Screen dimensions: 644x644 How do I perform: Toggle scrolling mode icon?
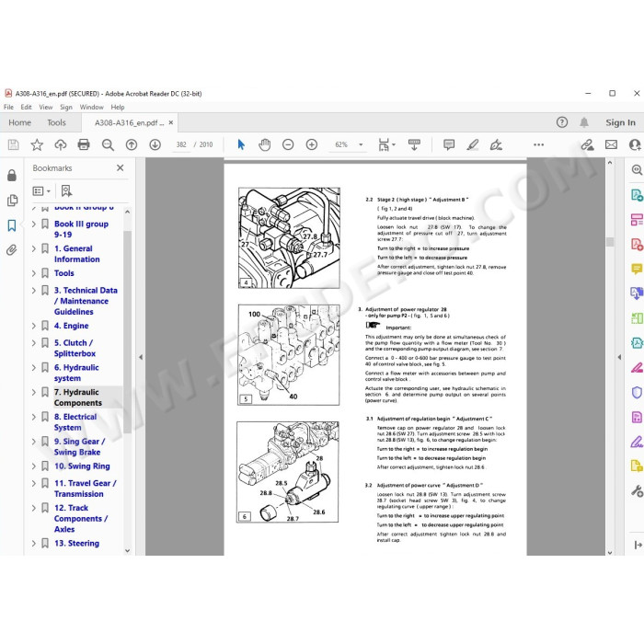(x=414, y=144)
